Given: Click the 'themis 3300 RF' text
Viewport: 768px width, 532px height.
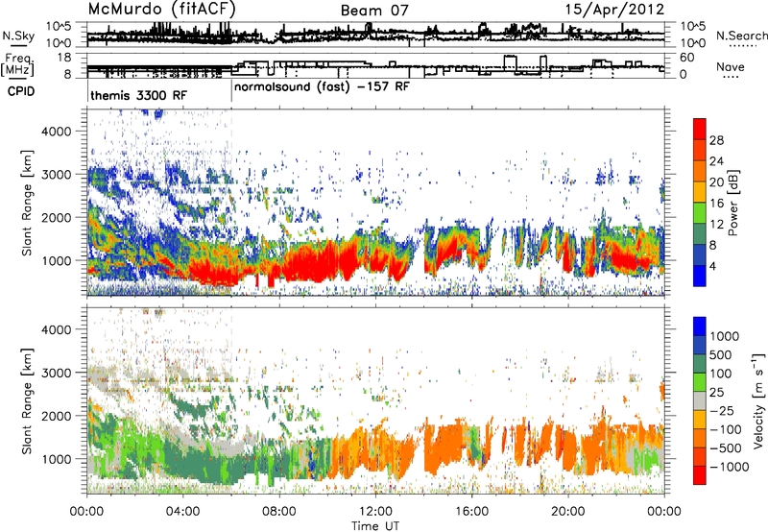Looking at the screenshot, I should click(x=138, y=95).
